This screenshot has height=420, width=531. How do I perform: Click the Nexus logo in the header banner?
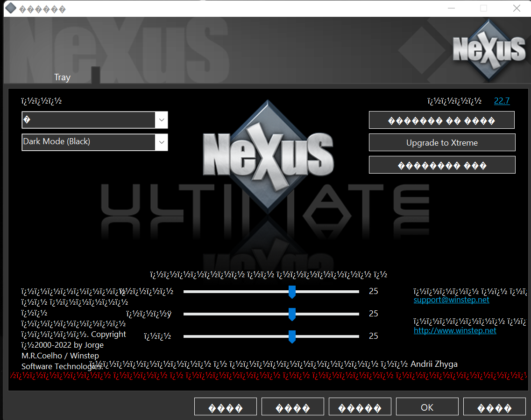coord(489,49)
